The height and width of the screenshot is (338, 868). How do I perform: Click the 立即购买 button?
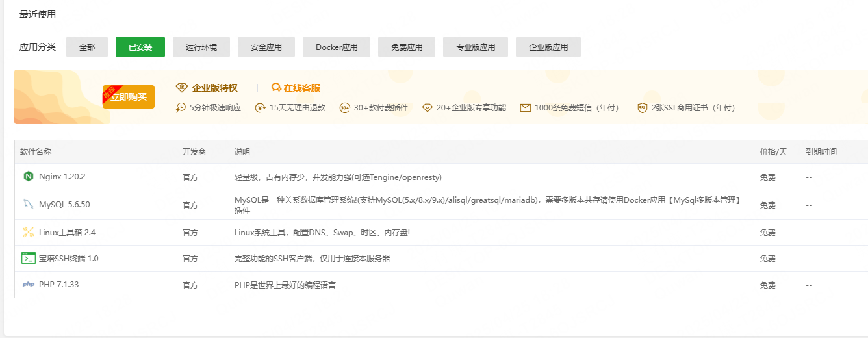point(129,97)
